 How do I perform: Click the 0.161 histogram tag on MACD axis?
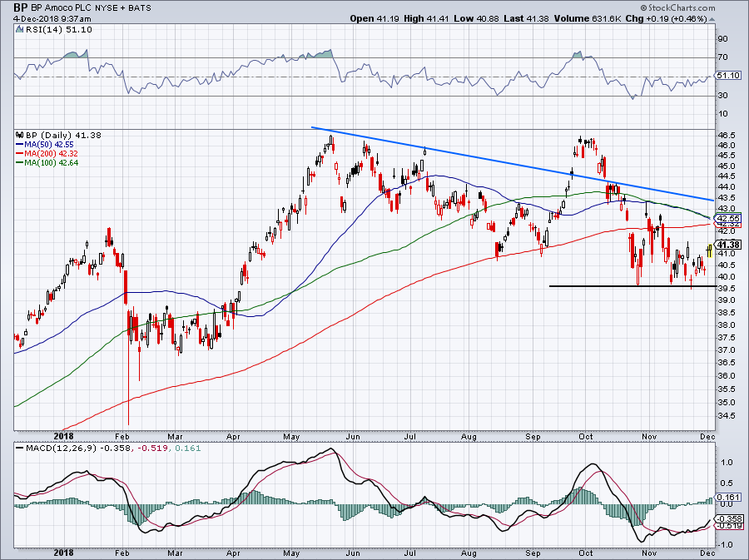click(x=729, y=497)
